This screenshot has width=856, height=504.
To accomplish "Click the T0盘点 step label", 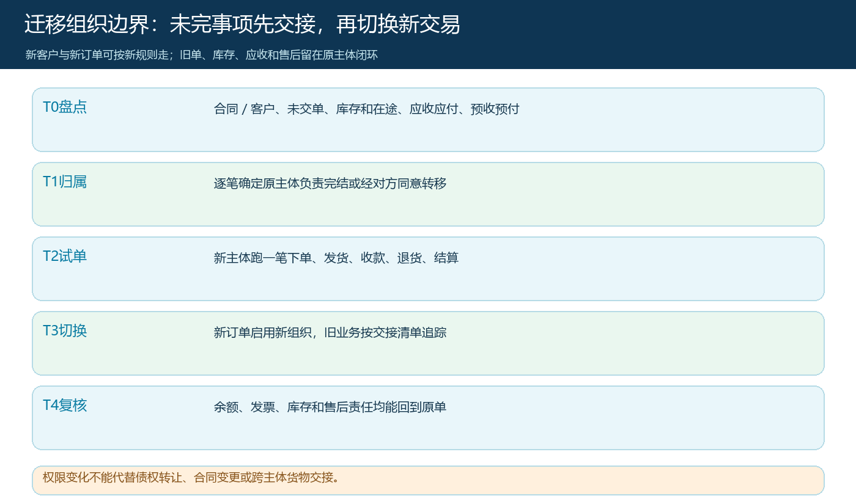I will 65,107.
